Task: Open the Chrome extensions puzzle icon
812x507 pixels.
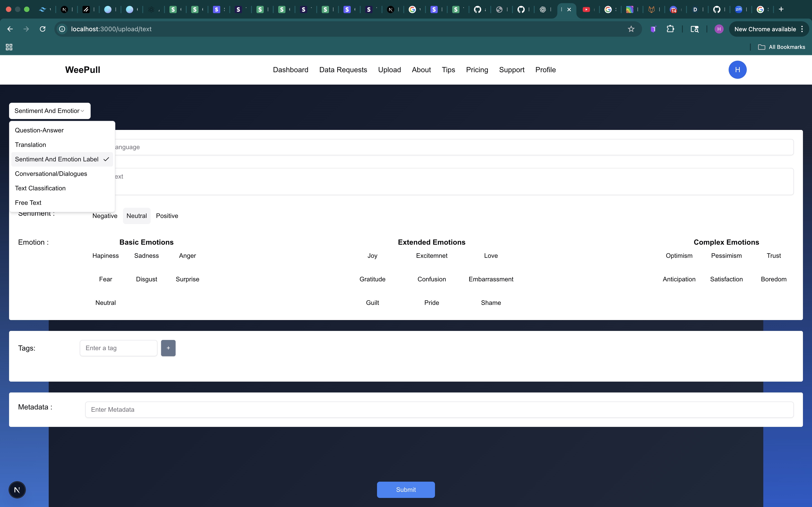Action: pyautogui.click(x=670, y=29)
